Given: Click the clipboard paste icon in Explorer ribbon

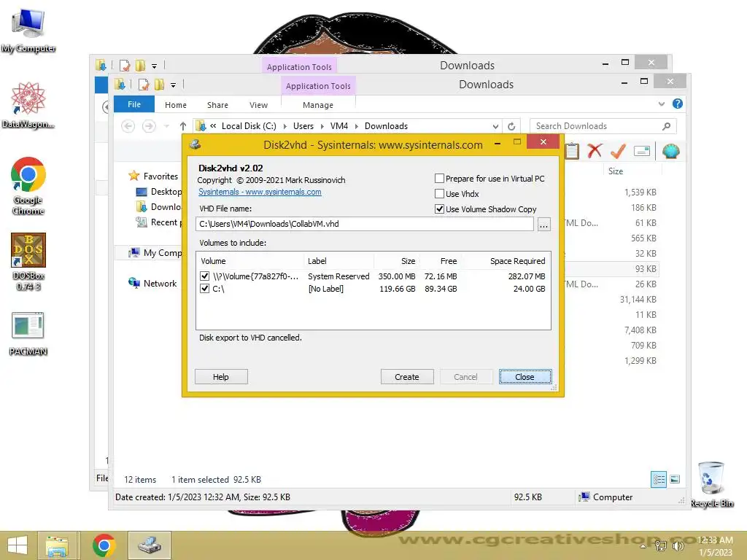Looking at the screenshot, I should click(x=572, y=151).
